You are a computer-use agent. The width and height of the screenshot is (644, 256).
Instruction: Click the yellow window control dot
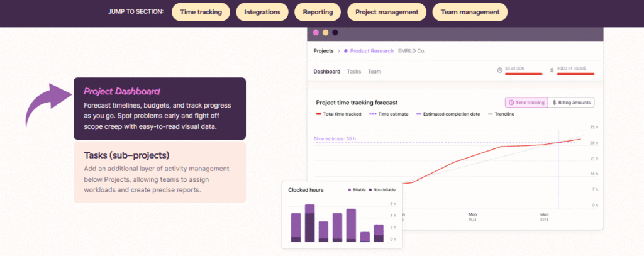tap(325, 33)
